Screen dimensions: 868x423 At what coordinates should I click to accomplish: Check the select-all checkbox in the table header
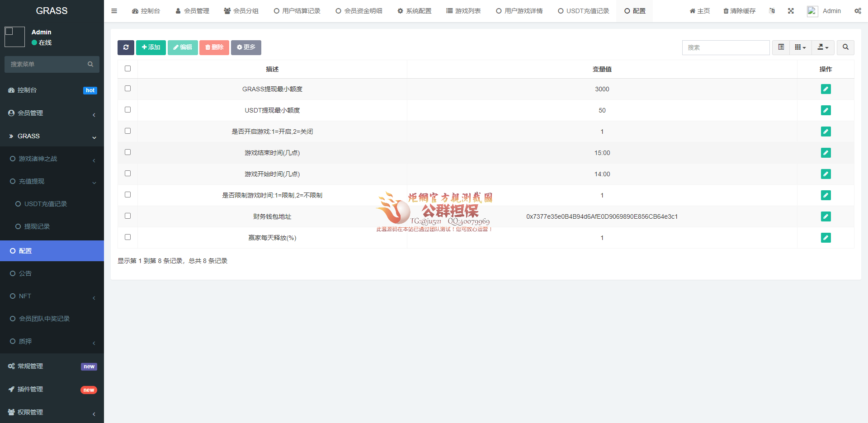pos(127,69)
